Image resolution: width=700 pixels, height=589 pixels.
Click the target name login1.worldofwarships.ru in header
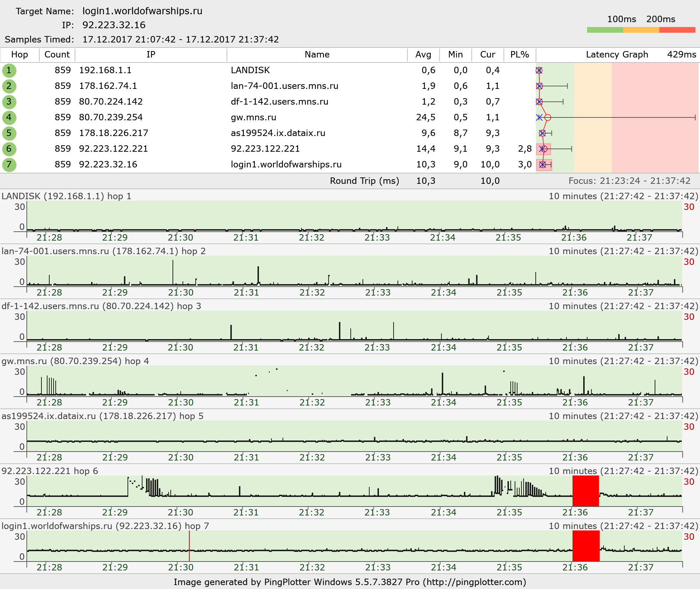coord(142,11)
